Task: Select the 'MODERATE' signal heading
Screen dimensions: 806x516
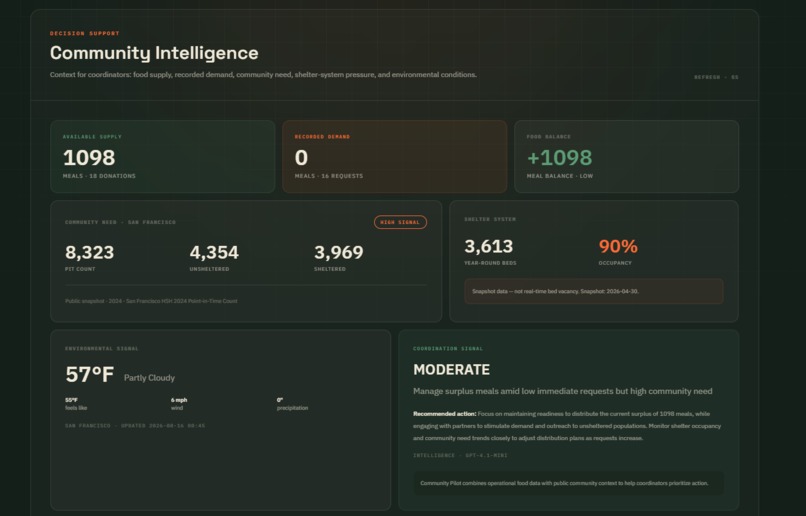Action: pyautogui.click(x=451, y=370)
